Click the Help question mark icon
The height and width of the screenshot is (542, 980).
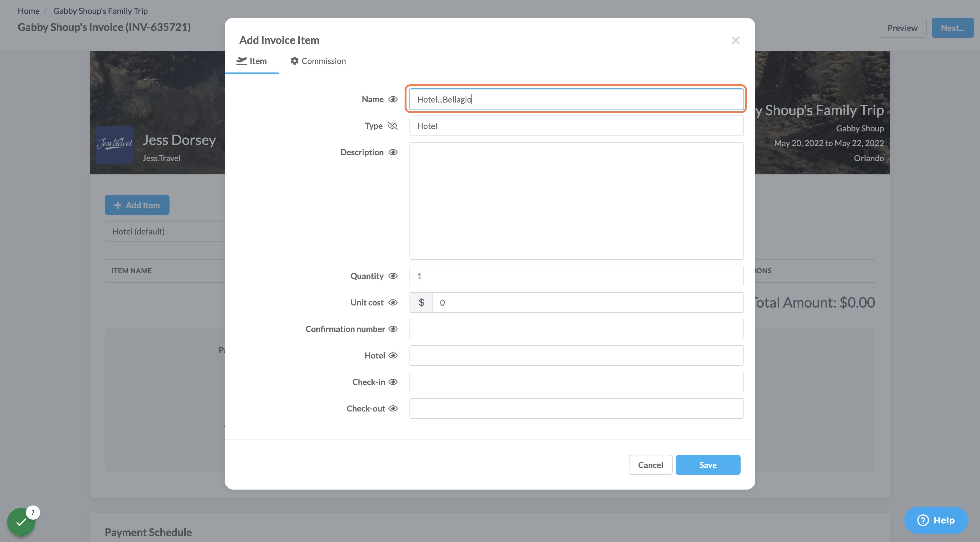click(923, 520)
